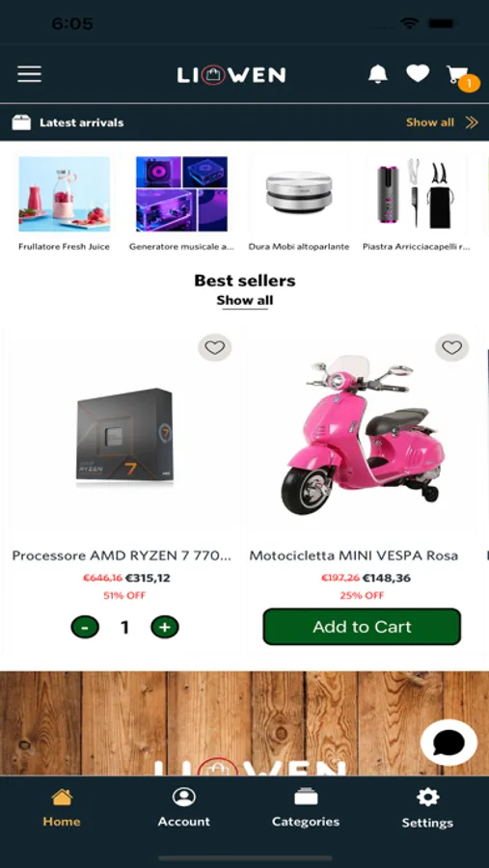
Task: Open the wishlist heart in header
Action: 418,73
